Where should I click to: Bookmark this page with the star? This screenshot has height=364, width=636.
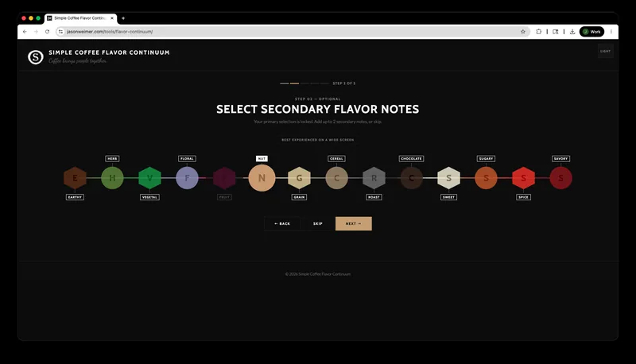coord(523,32)
